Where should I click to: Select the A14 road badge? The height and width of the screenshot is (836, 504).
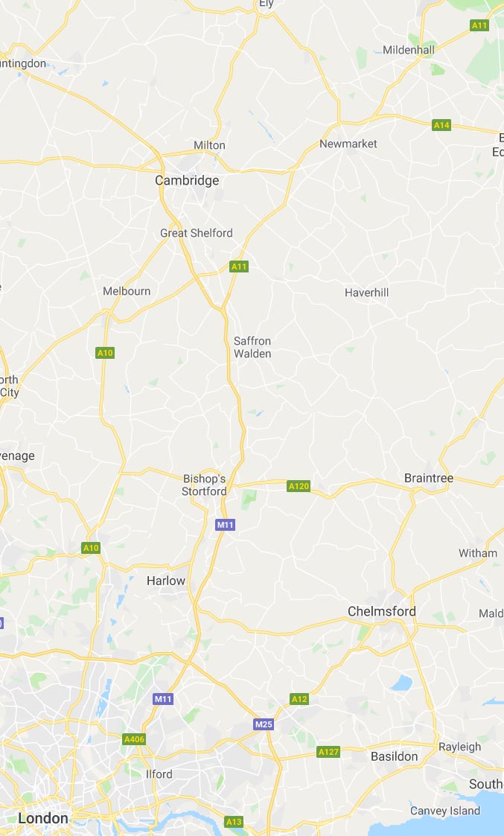pos(441,125)
